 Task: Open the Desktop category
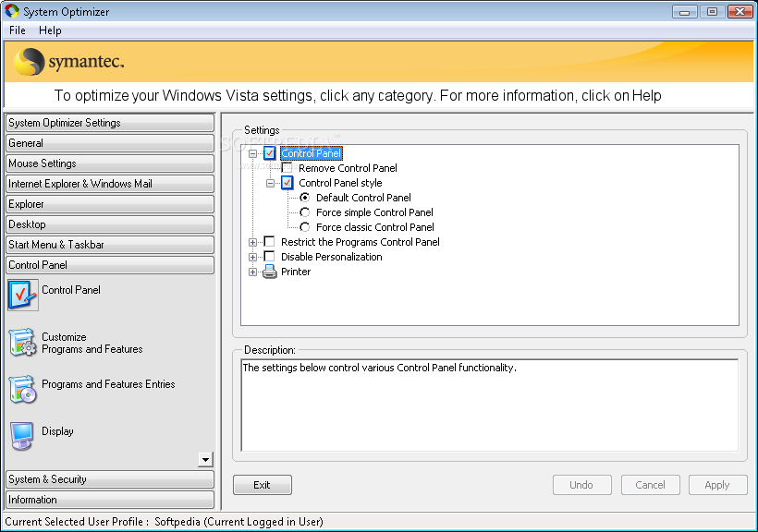pos(110,224)
